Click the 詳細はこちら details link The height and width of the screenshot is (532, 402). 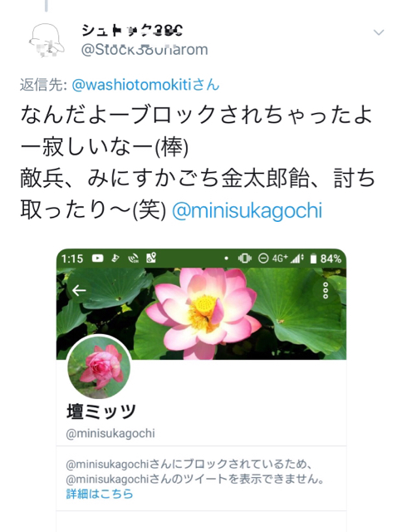100,494
